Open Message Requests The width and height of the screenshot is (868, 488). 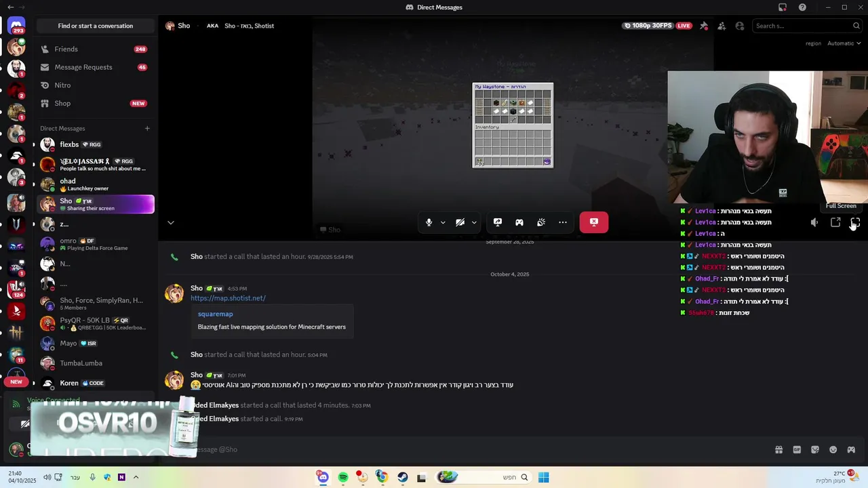(95, 67)
